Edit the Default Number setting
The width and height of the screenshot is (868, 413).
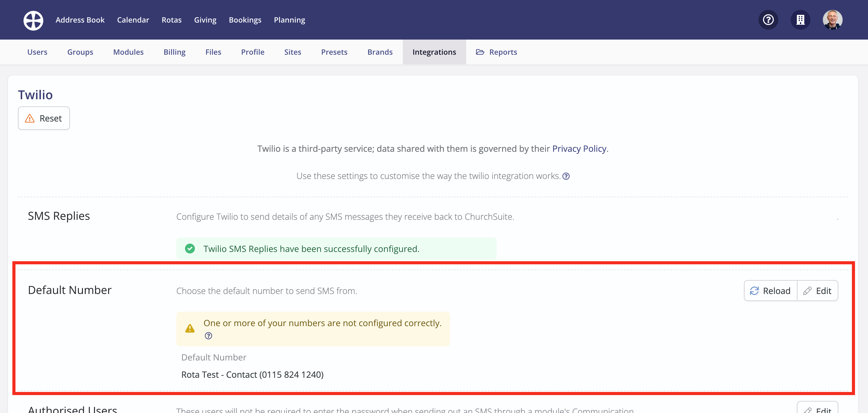click(x=818, y=291)
